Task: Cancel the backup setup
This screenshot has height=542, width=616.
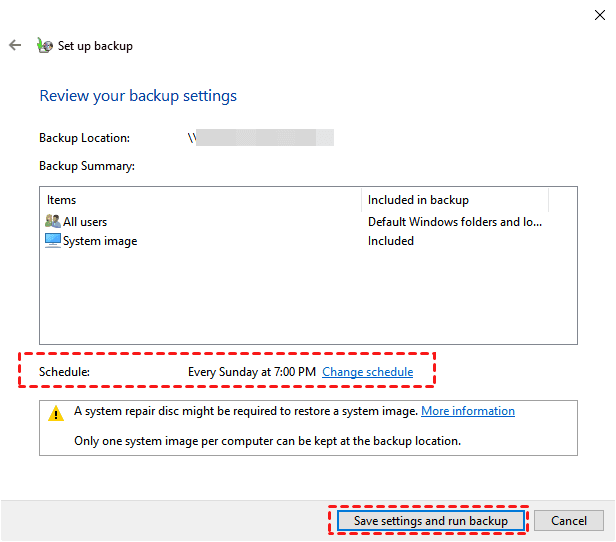Action: [x=568, y=520]
